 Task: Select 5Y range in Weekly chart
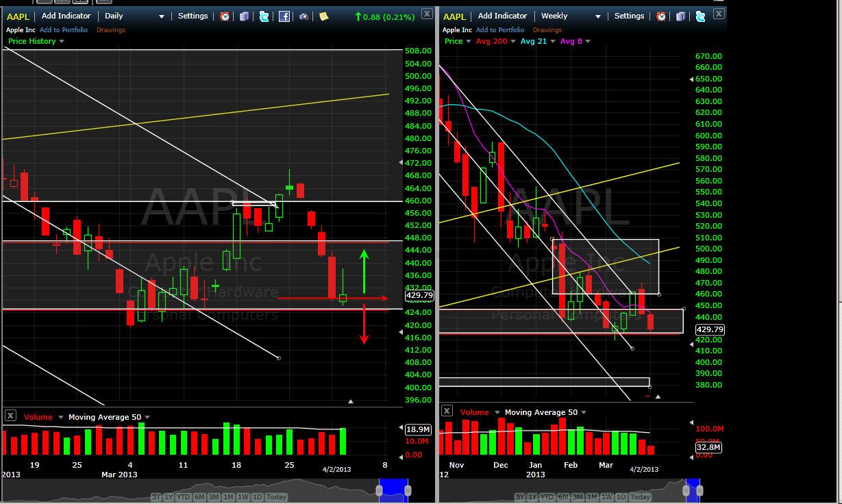pyautogui.click(x=520, y=496)
